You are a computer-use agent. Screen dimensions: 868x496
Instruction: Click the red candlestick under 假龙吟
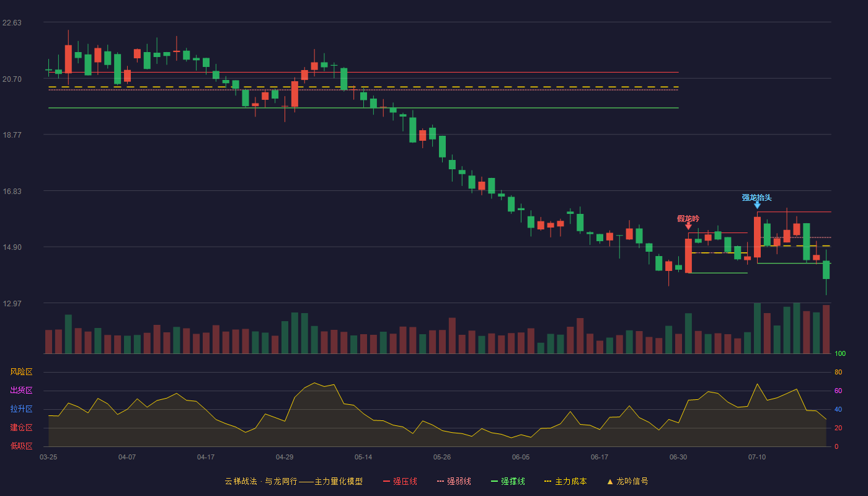click(688, 255)
